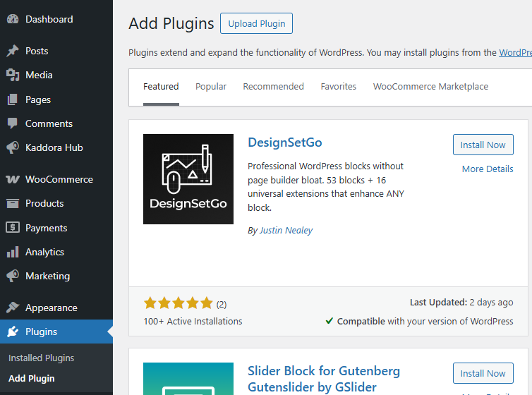Click the Appearance paintbrush icon

(x=13, y=308)
